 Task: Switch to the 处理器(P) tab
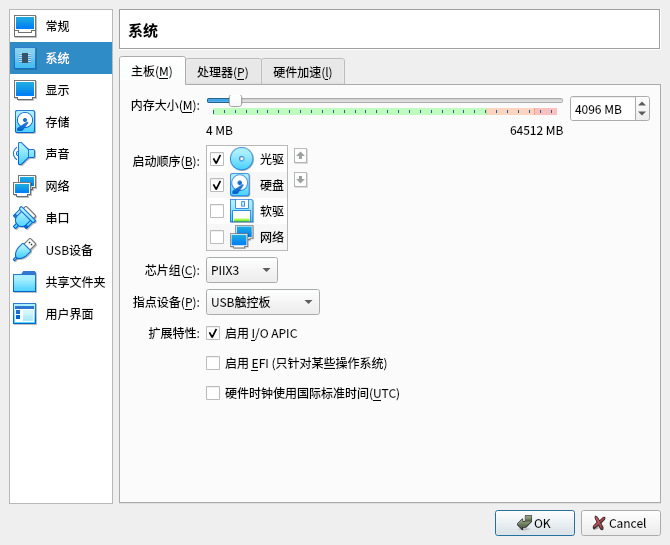[x=223, y=72]
